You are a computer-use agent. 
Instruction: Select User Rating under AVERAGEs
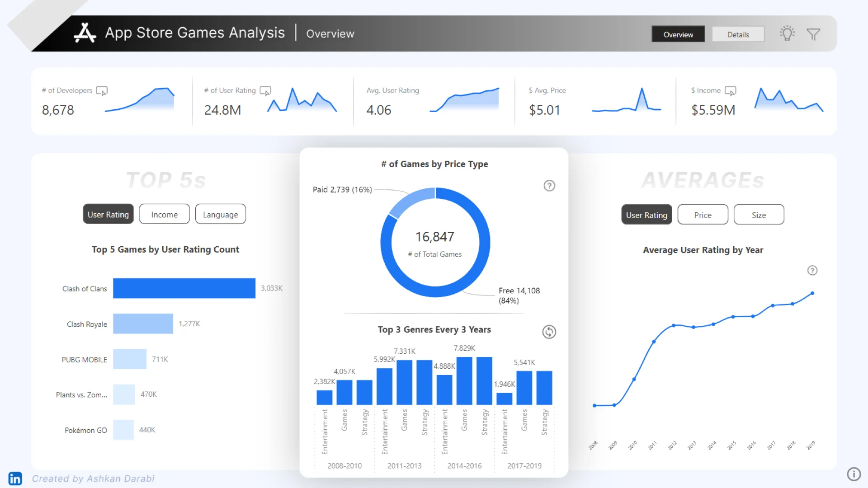point(646,215)
